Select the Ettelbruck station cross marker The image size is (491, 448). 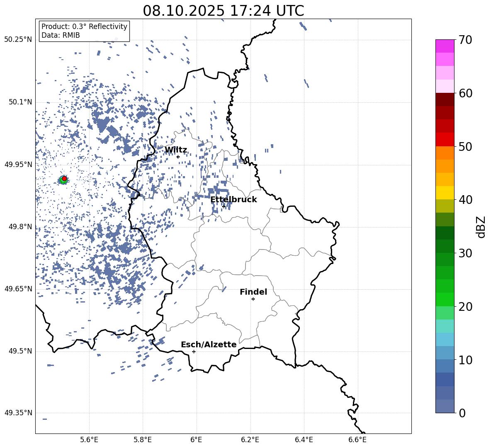[224, 206]
